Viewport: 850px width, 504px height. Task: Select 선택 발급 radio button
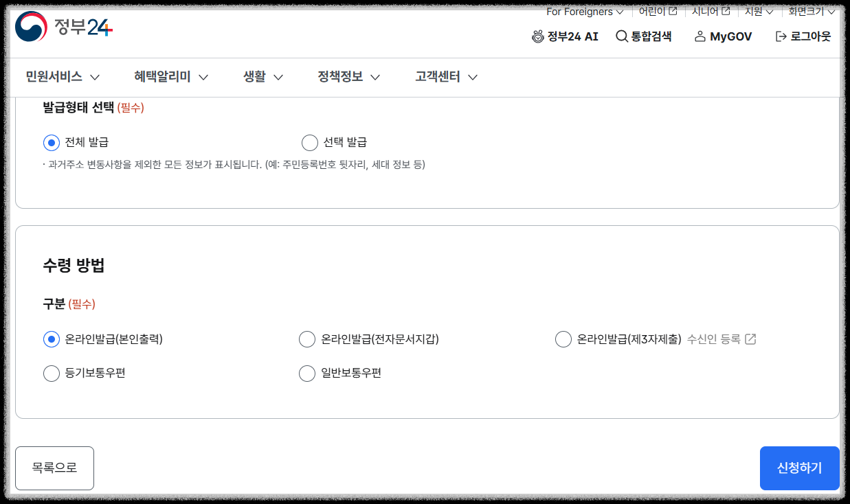click(310, 143)
